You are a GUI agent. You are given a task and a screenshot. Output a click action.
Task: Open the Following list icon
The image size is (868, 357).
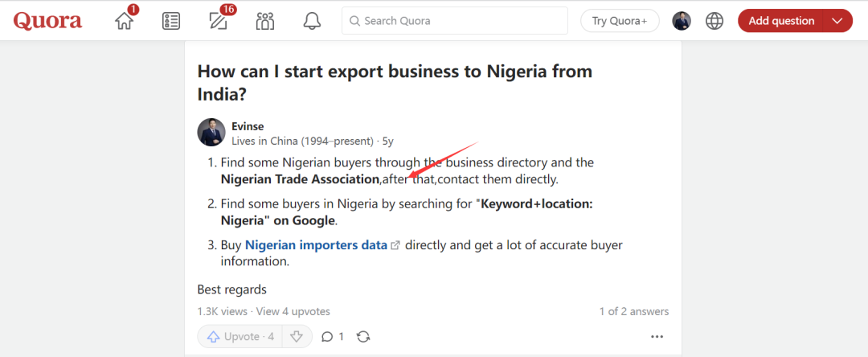[171, 21]
